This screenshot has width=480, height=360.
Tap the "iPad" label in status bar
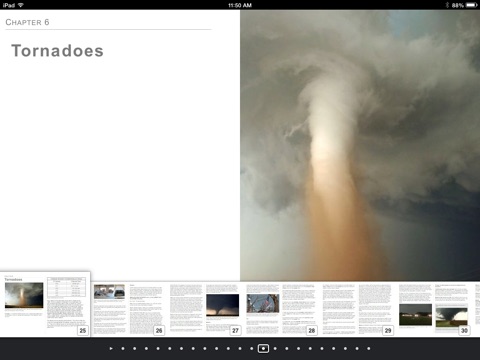click(9, 5)
